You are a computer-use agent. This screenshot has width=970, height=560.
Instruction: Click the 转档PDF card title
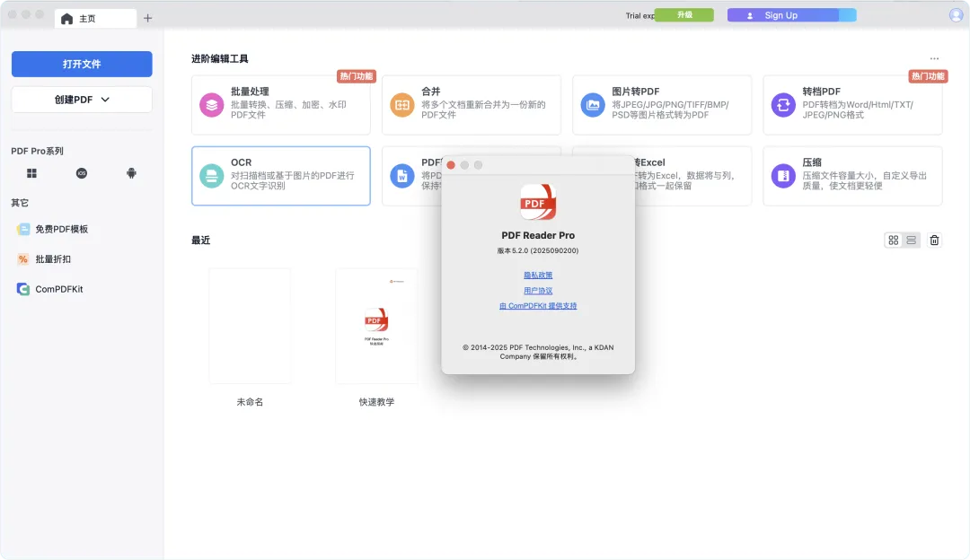click(x=822, y=92)
